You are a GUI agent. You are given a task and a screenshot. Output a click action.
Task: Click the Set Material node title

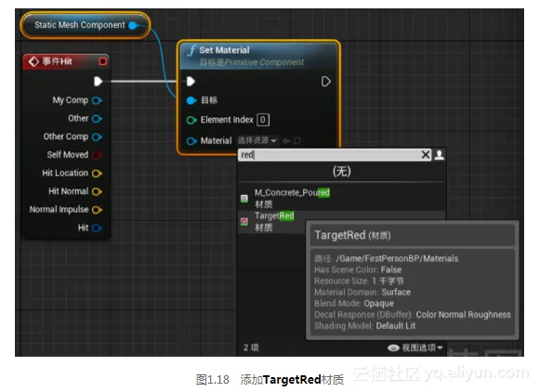point(224,50)
